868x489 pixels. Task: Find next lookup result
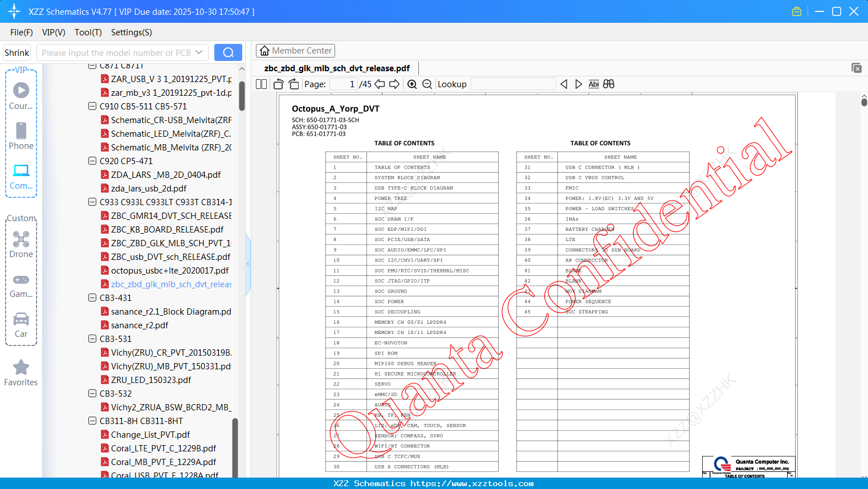point(578,84)
